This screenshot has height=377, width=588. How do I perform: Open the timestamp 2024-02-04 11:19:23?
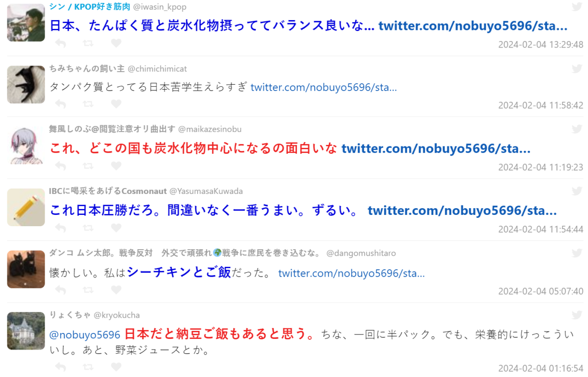(x=540, y=167)
